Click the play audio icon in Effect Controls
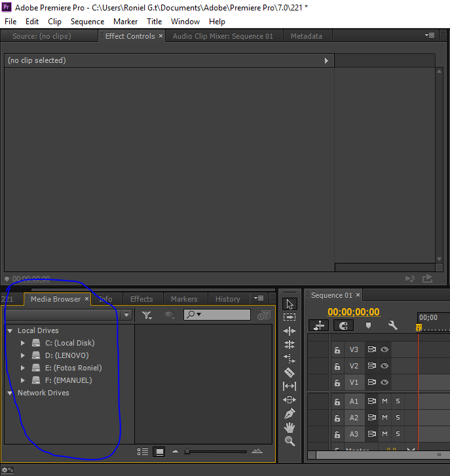Screen dimensions: 450x476 (410, 279)
